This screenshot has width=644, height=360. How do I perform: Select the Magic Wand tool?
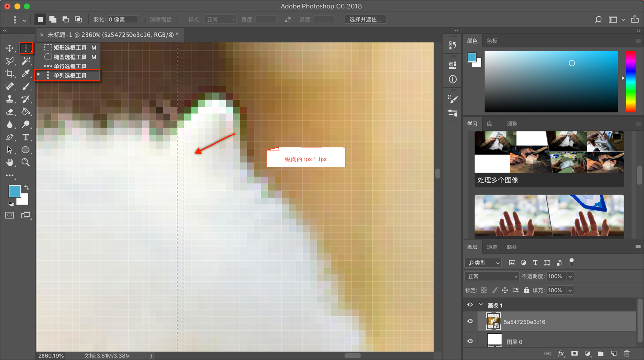coord(26,61)
